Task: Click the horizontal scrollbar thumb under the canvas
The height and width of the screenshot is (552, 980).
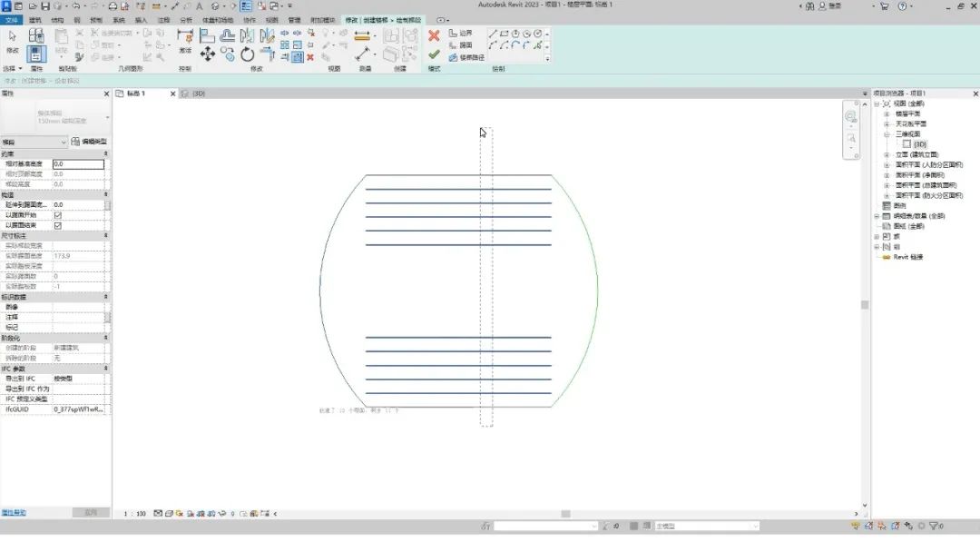Action: point(565,514)
